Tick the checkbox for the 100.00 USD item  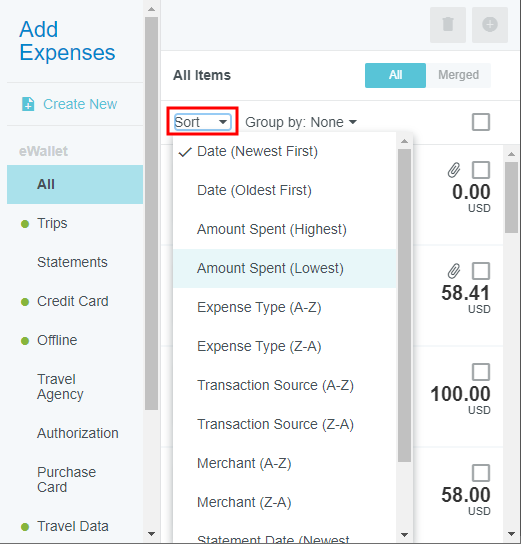(481, 372)
